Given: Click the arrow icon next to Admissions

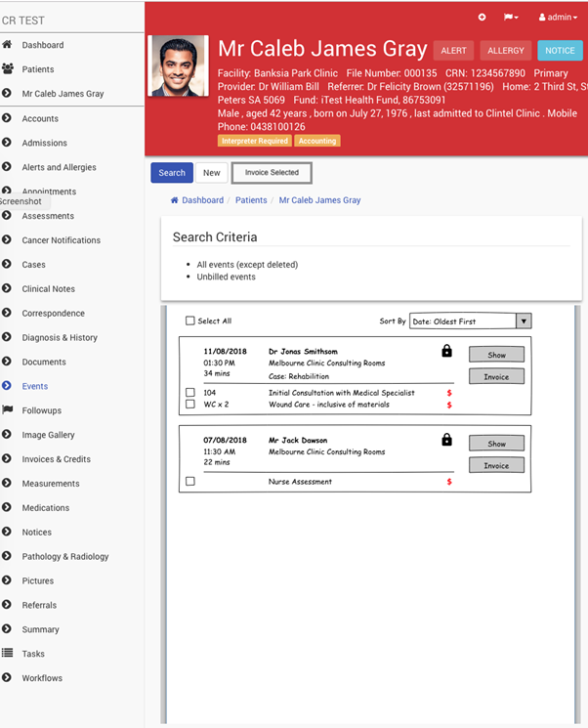Looking at the screenshot, I should click(x=7, y=142).
